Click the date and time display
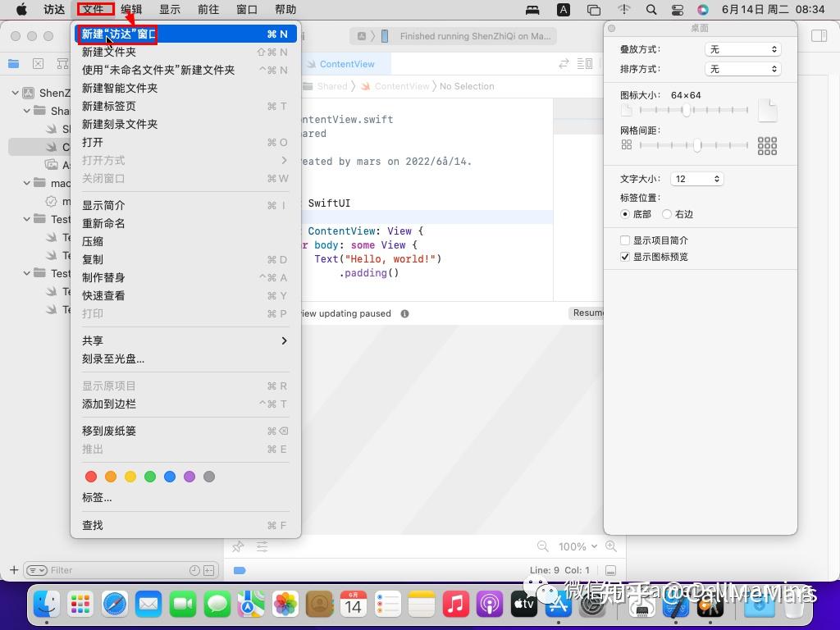Viewport: 840px width, 630px height. click(773, 10)
